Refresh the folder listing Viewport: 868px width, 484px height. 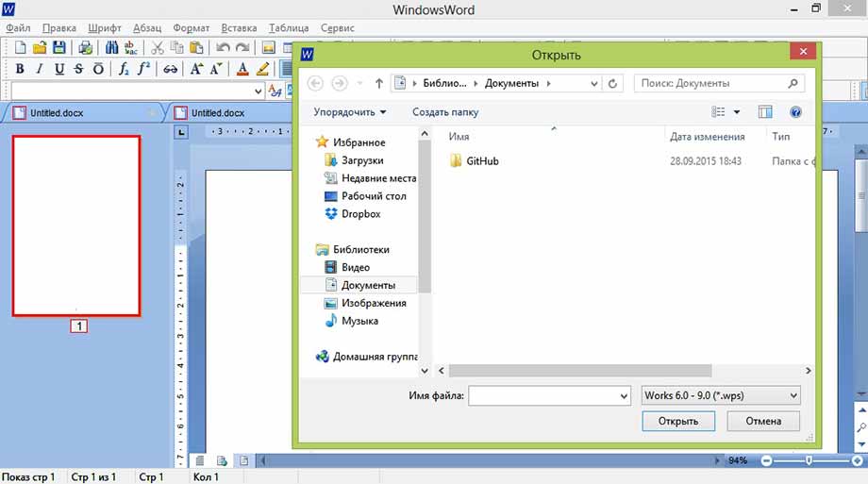[612, 83]
